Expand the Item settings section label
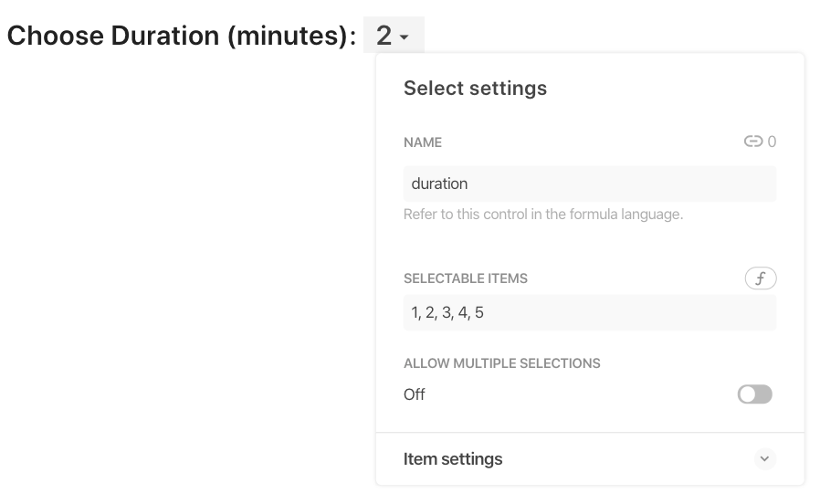 coord(453,458)
